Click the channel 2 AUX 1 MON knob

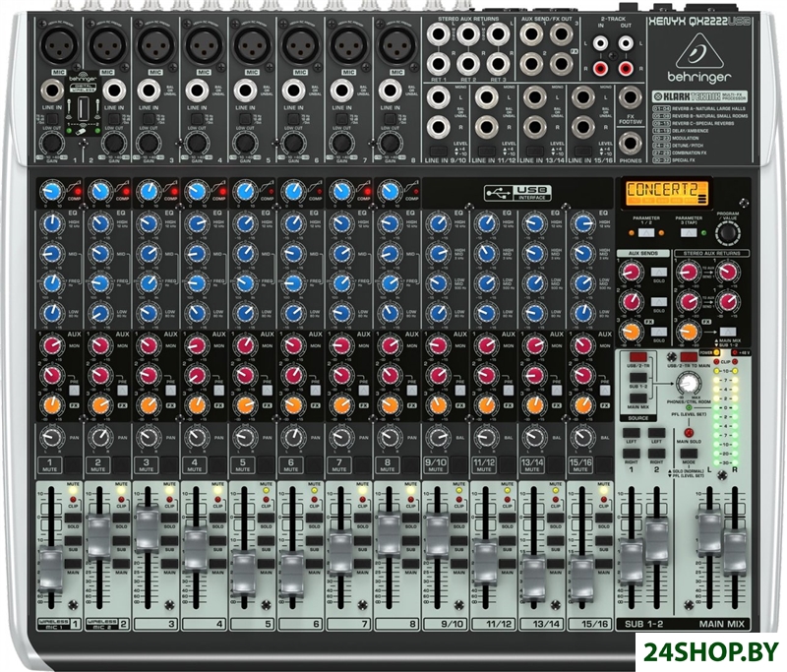point(100,345)
